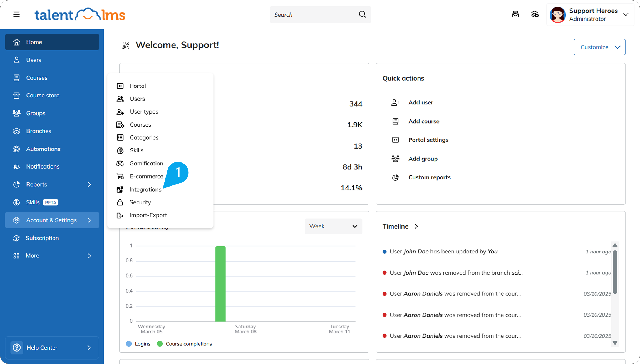Viewport: 640px width, 364px height.
Task: Click the Support Heroes avatar
Action: point(557,15)
